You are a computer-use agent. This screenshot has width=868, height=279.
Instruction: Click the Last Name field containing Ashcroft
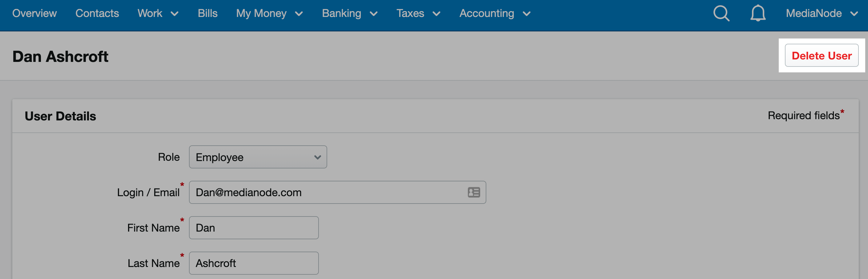pos(253,263)
